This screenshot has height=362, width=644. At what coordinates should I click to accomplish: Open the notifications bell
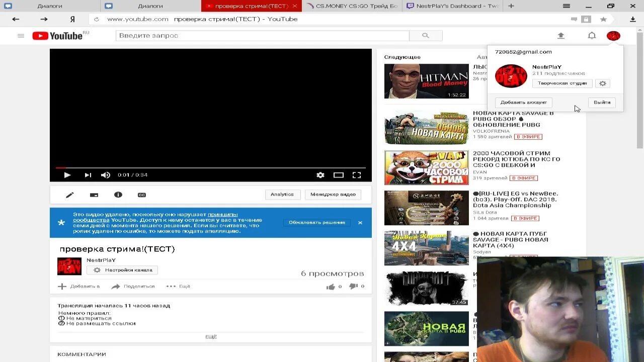(x=592, y=36)
